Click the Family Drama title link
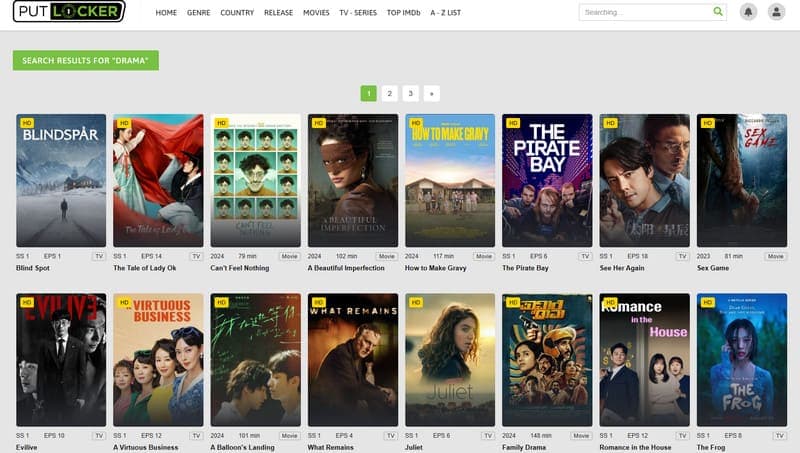The height and width of the screenshot is (453, 800). 524,447
